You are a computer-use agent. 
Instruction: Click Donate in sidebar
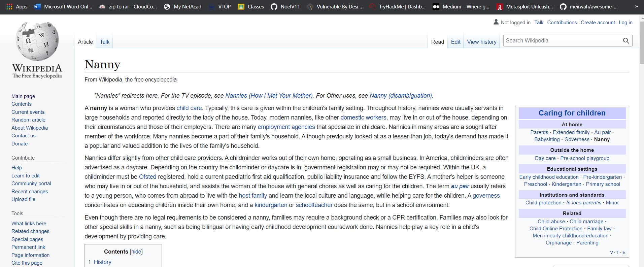[20, 144]
